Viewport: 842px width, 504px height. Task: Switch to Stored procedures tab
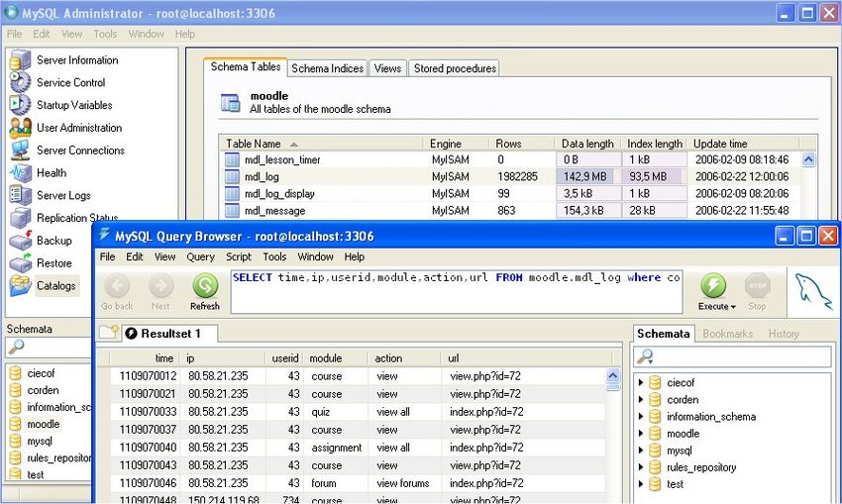pos(455,68)
